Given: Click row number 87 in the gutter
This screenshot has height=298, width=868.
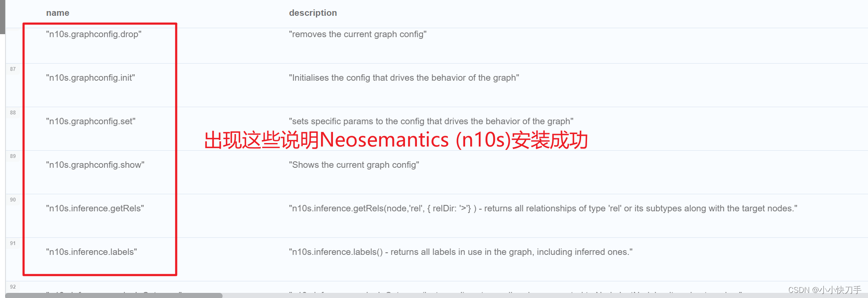Looking at the screenshot, I should [13, 69].
